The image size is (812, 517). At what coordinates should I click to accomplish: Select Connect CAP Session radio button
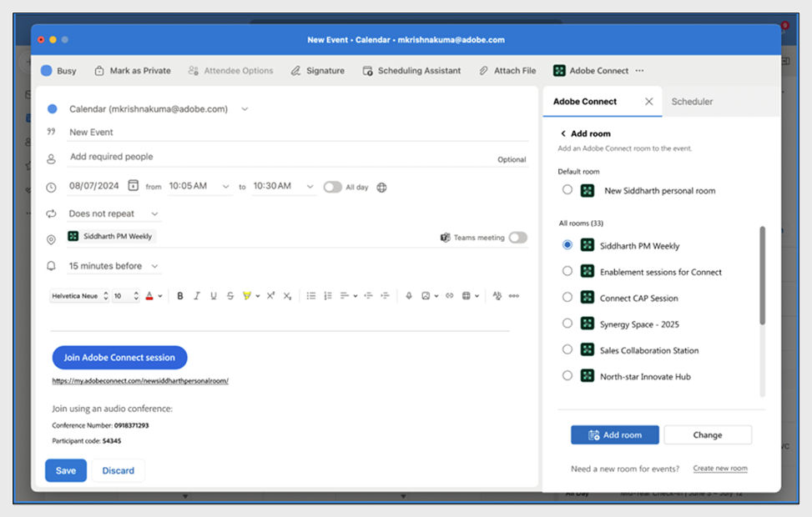coord(567,297)
